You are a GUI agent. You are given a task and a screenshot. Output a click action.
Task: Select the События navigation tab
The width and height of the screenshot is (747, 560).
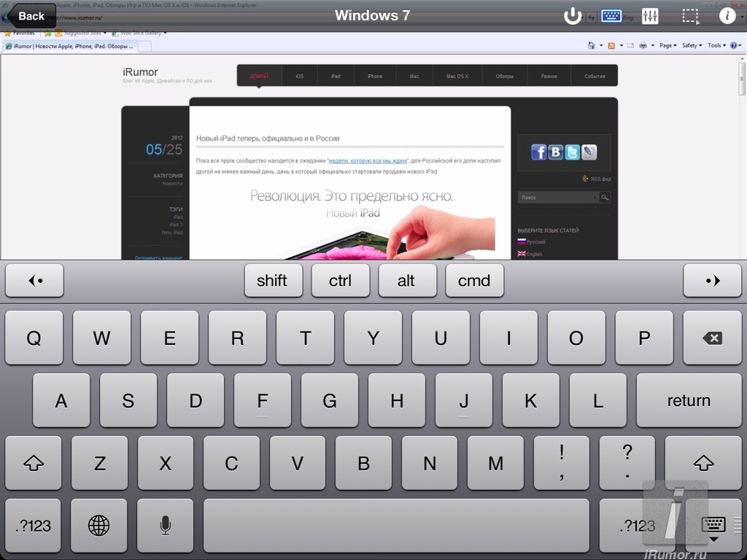(x=595, y=76)
